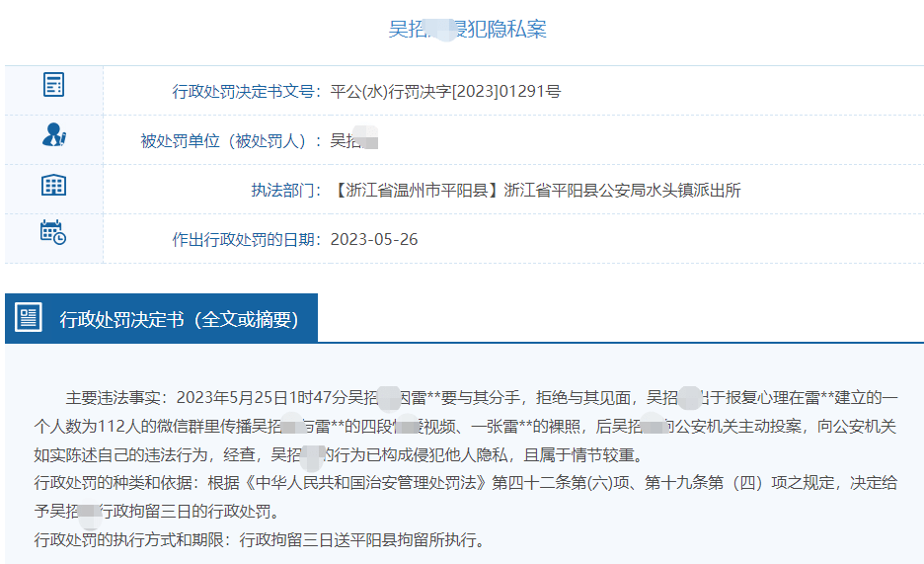
Task: Click the newspaper icon in the blue header
Action: point(29,318)
